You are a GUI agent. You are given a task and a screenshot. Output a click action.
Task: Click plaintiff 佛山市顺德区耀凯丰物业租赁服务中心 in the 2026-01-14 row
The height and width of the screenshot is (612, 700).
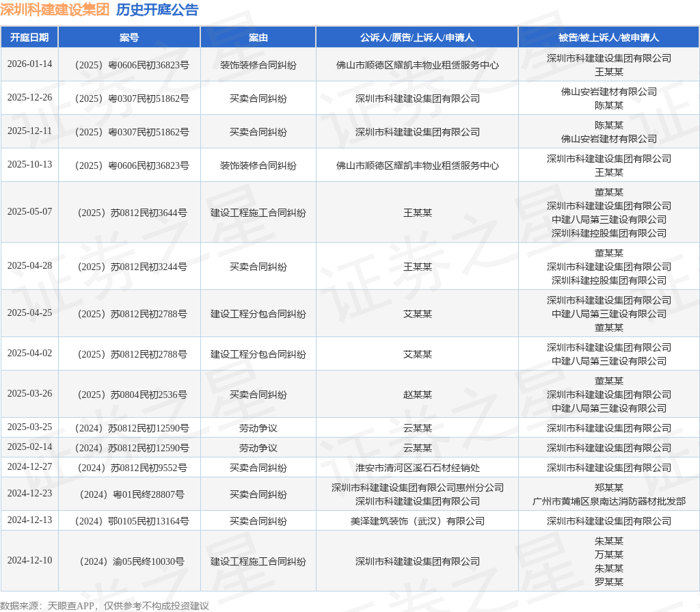418,65
